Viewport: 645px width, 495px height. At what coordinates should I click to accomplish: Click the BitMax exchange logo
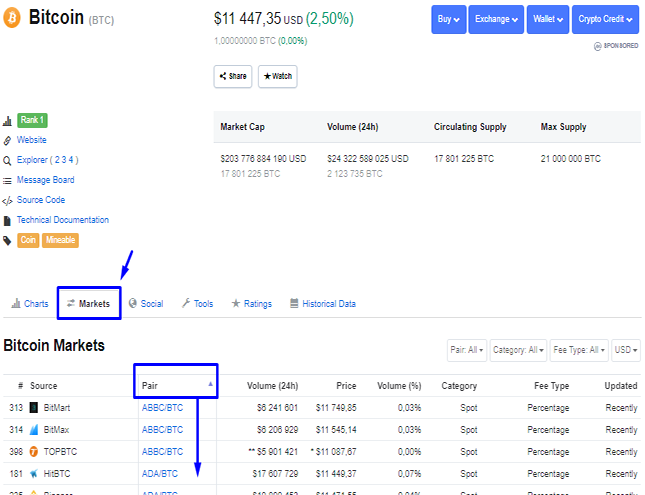point(34,430)
